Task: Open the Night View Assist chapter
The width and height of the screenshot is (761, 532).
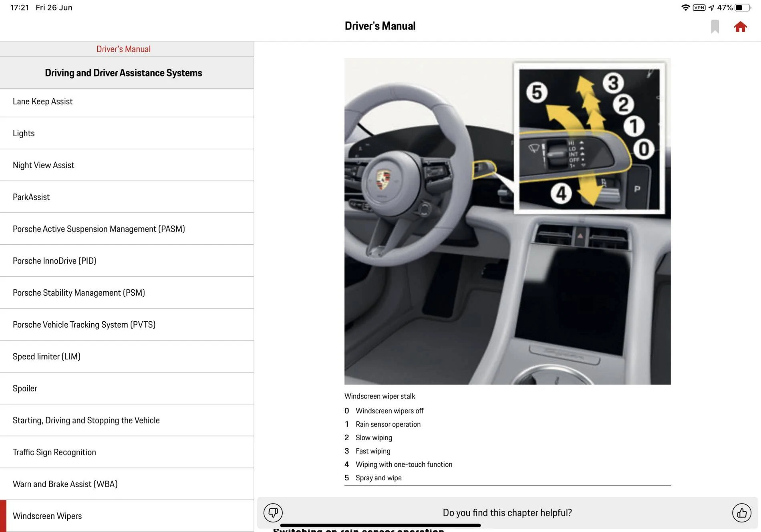Action: click(x=127, y=165)
